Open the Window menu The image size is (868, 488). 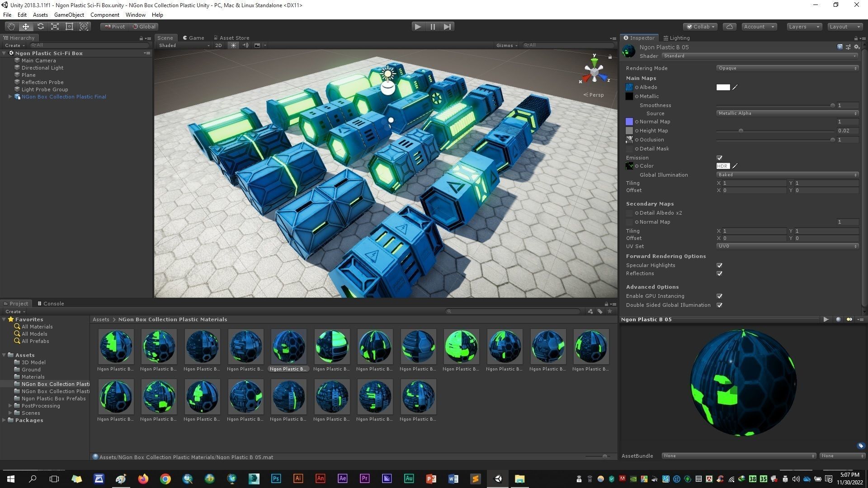135,15
